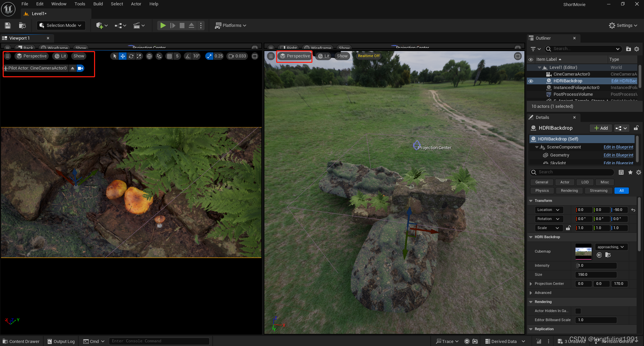The width and height of the screenshot is (644, 346).
Task: Stop piloting CineCameraActor0 with eject icon
Action: (73, 68)
